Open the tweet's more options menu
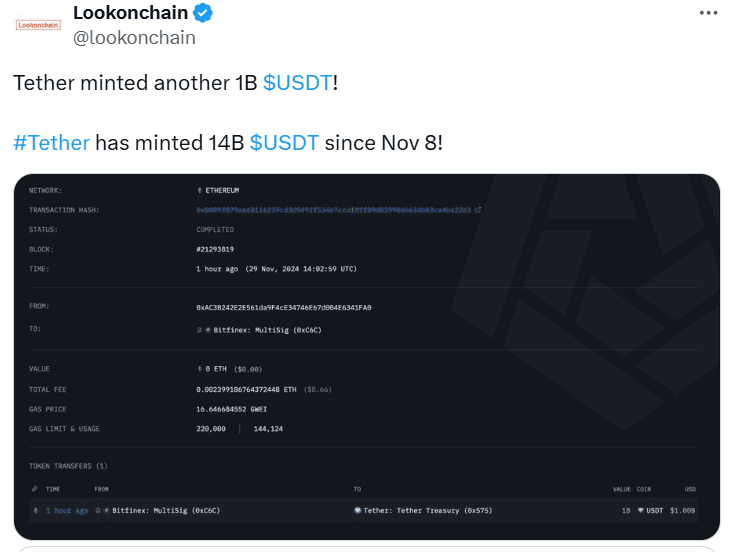 point(708,13)
